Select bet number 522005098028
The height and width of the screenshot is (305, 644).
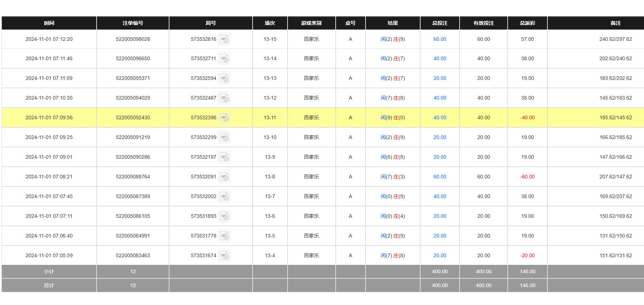point(133,39)
